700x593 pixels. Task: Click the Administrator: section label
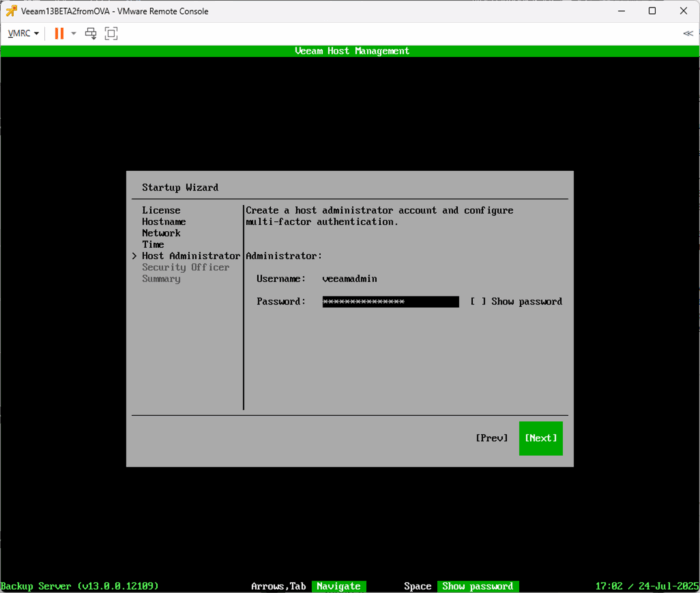point(283,256)
